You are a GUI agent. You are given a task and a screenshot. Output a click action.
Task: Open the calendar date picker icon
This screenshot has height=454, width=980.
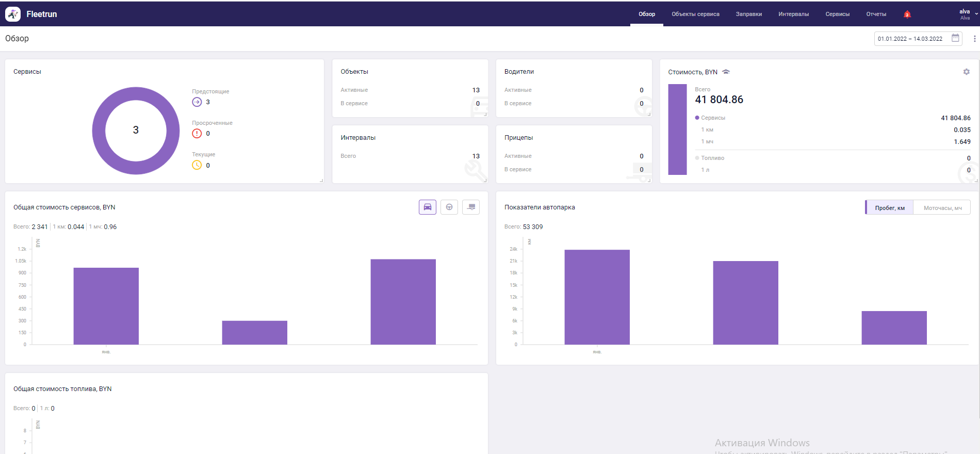955,38
